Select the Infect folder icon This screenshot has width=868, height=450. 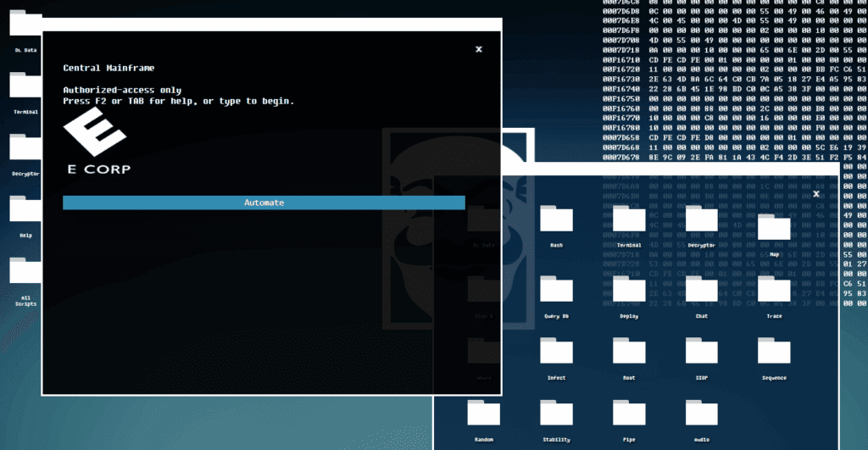[x=556, y=354]
